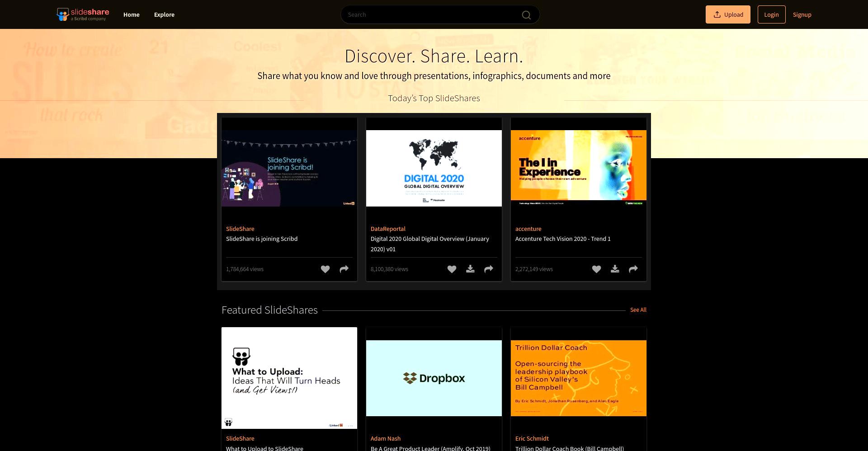Click See All featured SlideShares
Screen dimensions: 868x451
coord(638,310)
